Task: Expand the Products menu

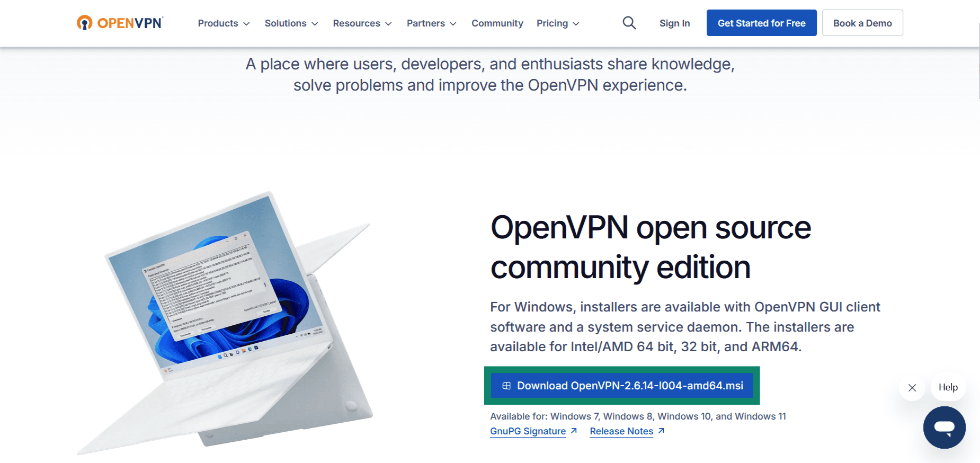Action: tap(224, 23)
